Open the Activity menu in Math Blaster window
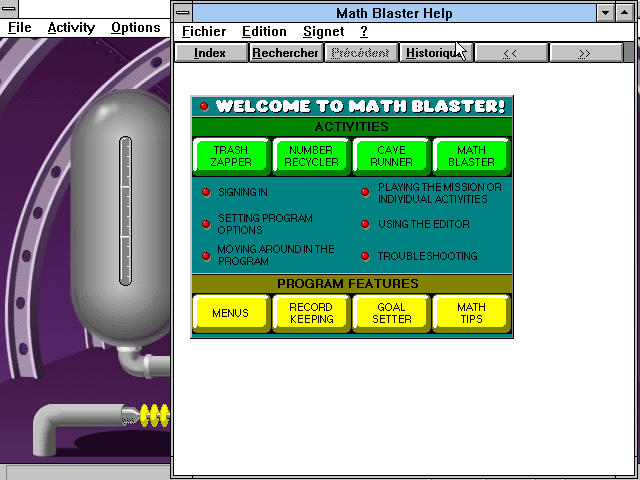The image size is (640, 480). [x=71, y=28]
